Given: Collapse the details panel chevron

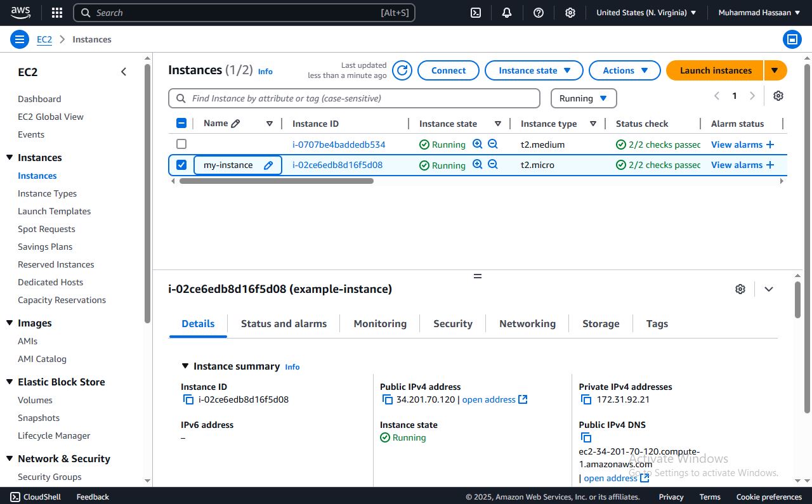Looking at the screenshot, I should pyautogui.click(x=769, y=289).
